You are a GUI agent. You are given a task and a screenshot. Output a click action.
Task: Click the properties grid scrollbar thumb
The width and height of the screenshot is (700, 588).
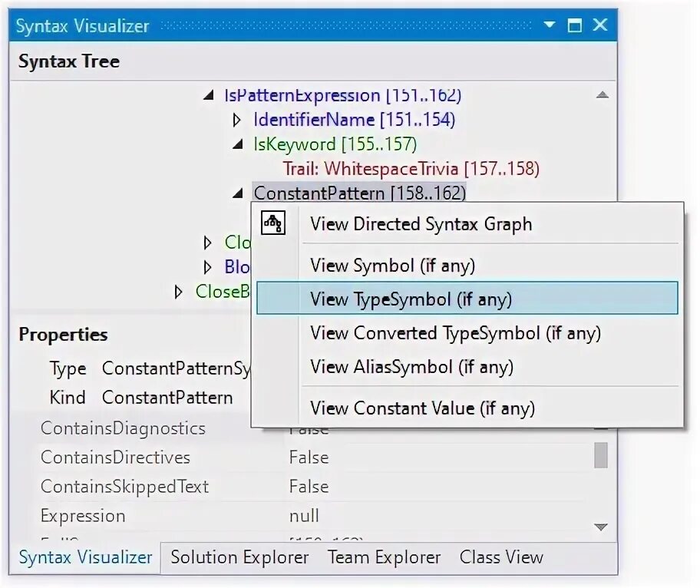point(601,455)
